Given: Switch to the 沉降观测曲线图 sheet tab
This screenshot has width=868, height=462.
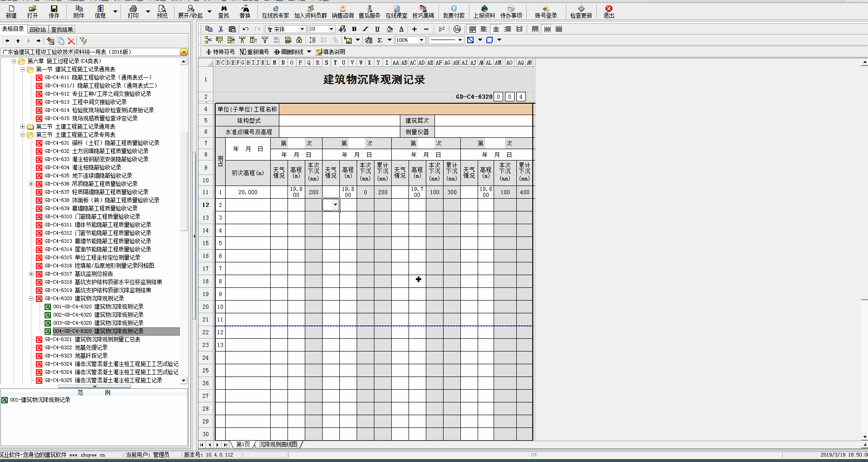Looking at the screenshot, I should click(278, 444).
